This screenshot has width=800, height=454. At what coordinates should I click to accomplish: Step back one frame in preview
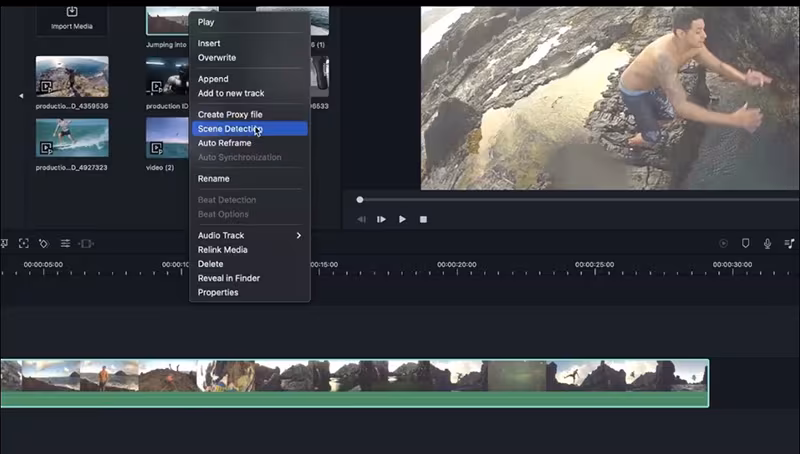(361, 219)
